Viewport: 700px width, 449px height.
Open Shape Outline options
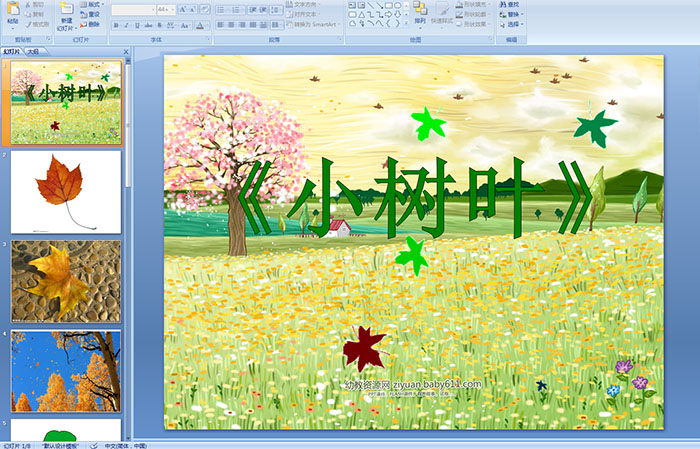(473, 14)
